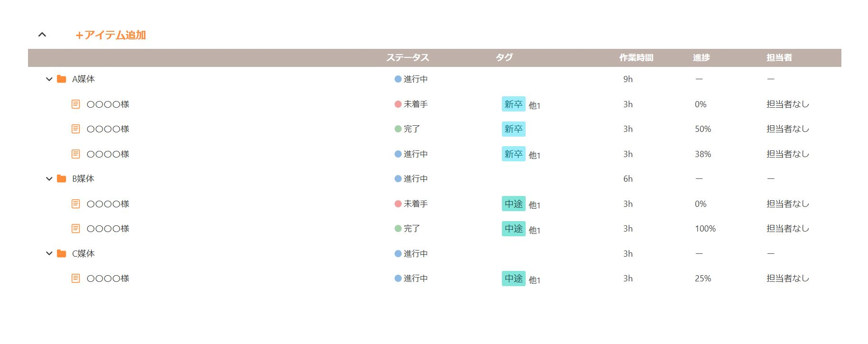Click the 作業時間 column header

pos(636,58)
